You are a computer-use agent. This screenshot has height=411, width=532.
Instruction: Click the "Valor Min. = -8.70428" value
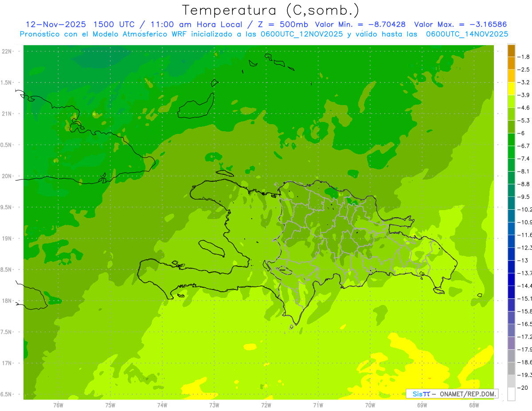360,25
